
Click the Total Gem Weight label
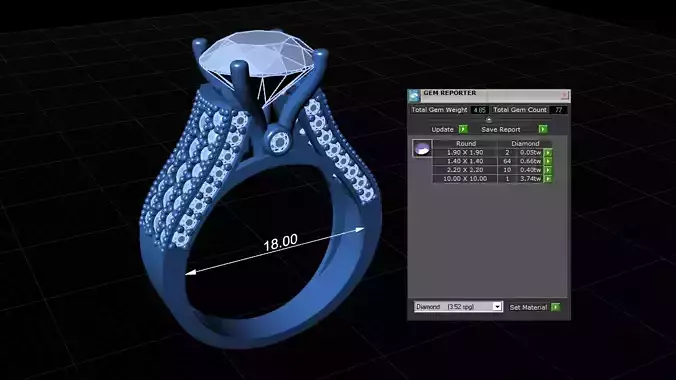pos(439,110)
